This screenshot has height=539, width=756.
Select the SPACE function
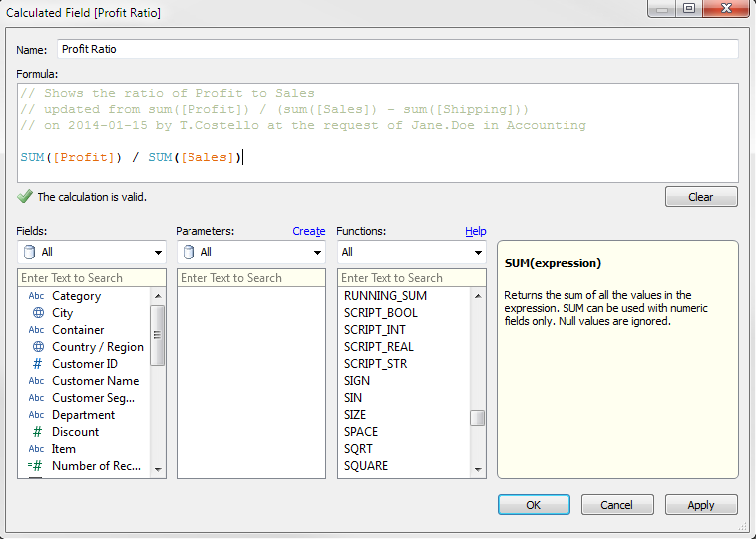tap(361, 432)
